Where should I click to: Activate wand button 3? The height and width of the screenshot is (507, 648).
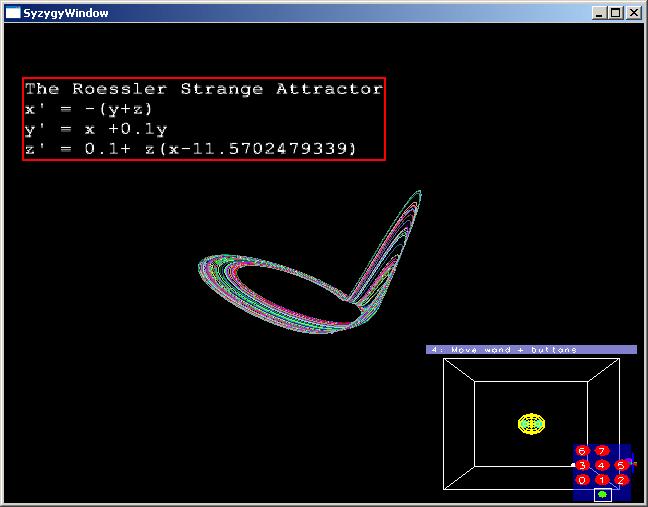[x=582, y=465]
